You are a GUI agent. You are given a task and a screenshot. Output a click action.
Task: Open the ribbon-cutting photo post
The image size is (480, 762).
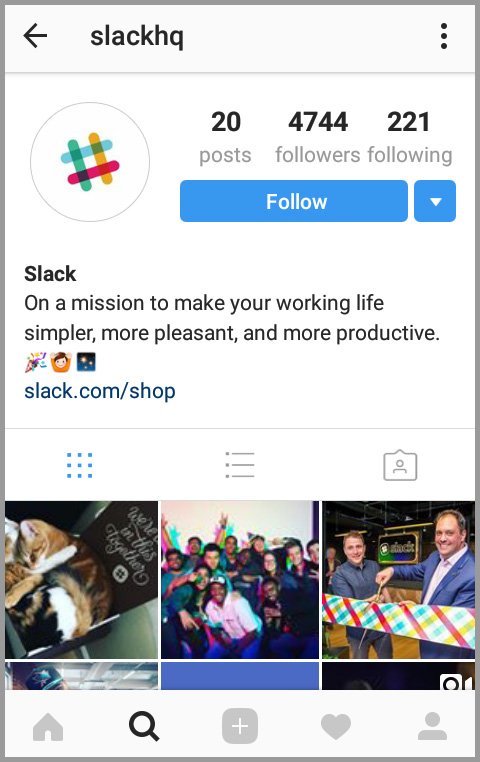(398, 580)
